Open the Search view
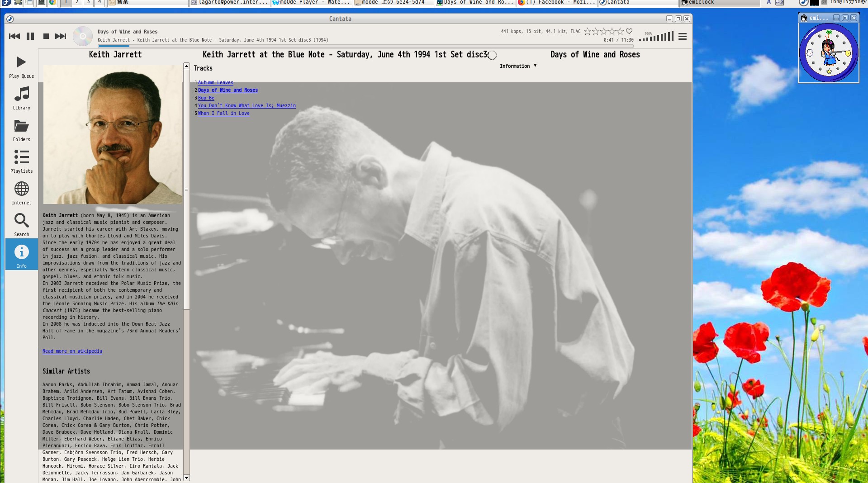This screenshot has width=868, height=483. pyautogui.click(x=21, y=225)
